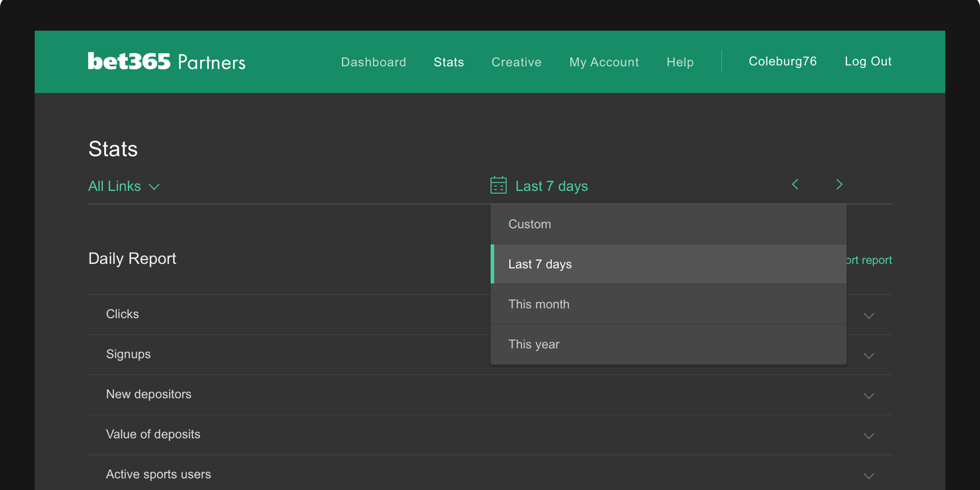Open My Account page
This screenshot has height=490, width=980.
603,62
